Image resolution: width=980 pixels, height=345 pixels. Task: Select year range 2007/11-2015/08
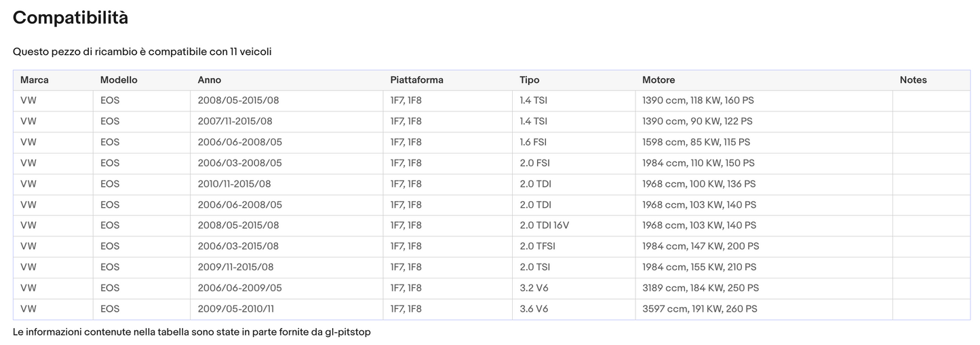click(235, 122)
